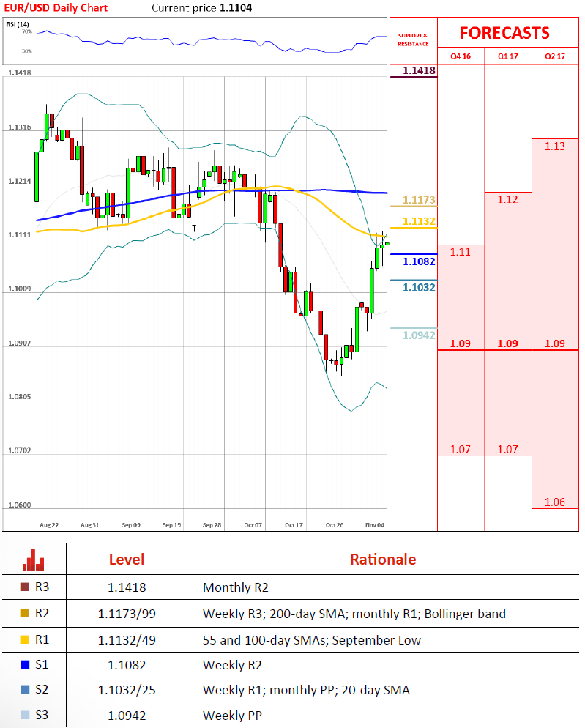Click the Monthly R2 rationale
This screenshot has height=728, width=585.
(236, 588)
